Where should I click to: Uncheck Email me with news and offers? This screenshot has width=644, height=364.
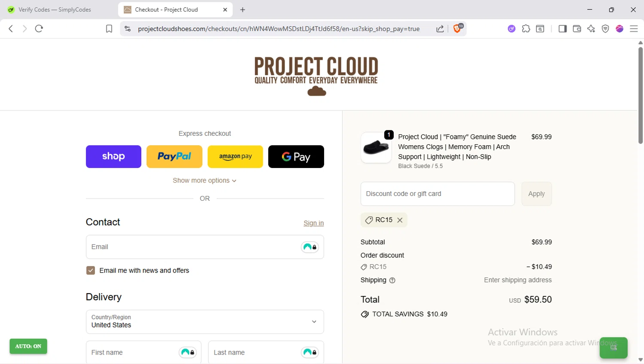point(91,270)
